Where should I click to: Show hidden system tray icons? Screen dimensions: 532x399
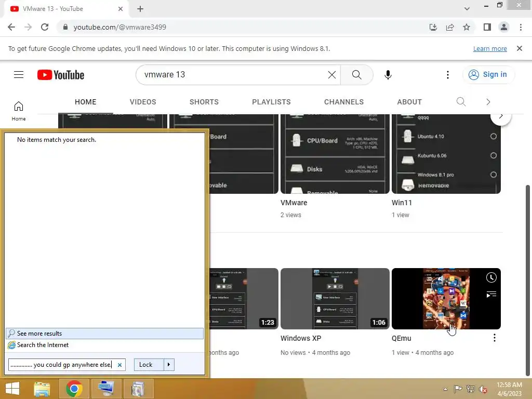[x=445, y=389]
